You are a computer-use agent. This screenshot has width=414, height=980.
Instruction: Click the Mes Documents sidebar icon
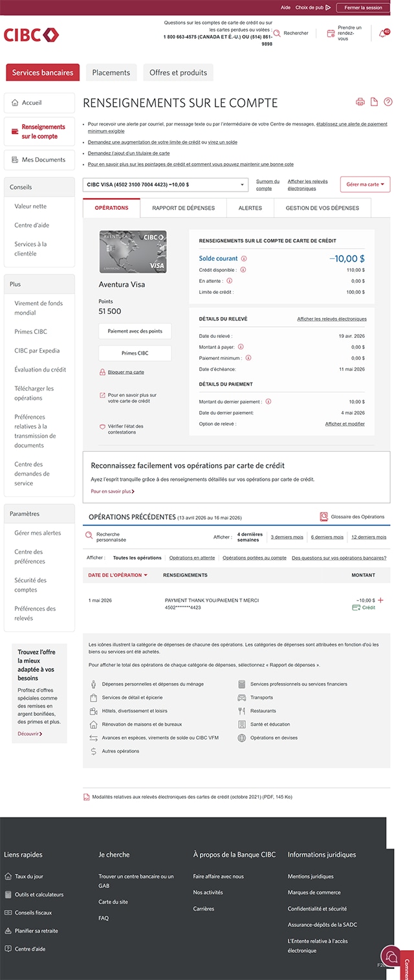pos(16,160)
